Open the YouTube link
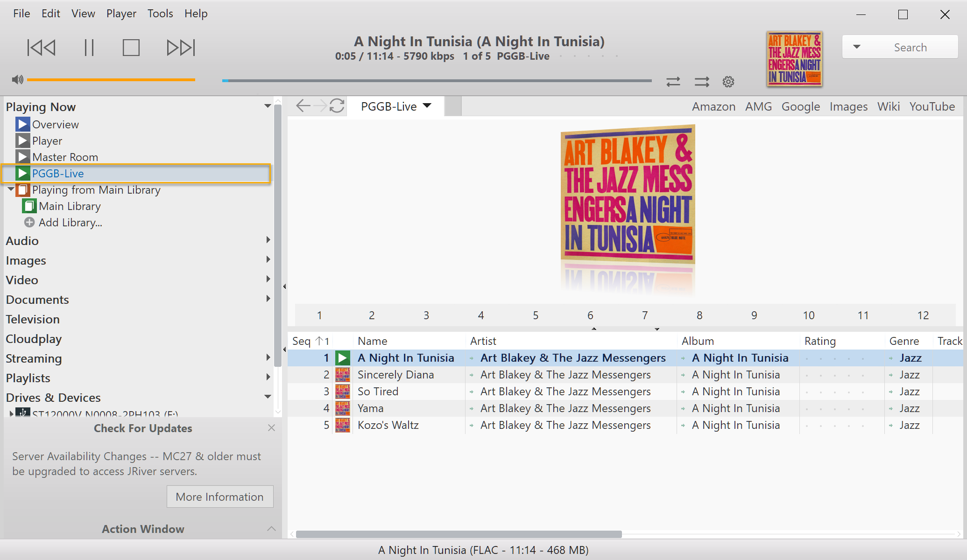Image resolution: width=967 pixels, height=560 pixels. pyautogui.click(x=932, y=106)
